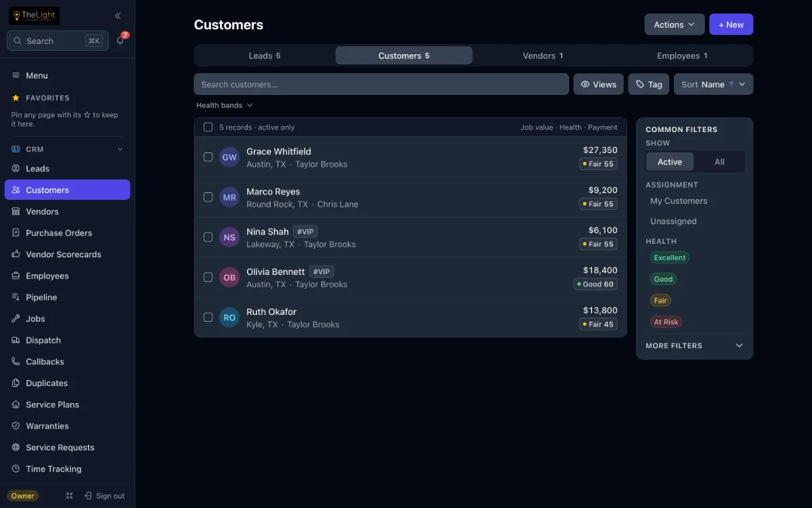Screen dimensions: 812x508
Task: Click the Employees sidebar icon
Action: coord(16,276)
